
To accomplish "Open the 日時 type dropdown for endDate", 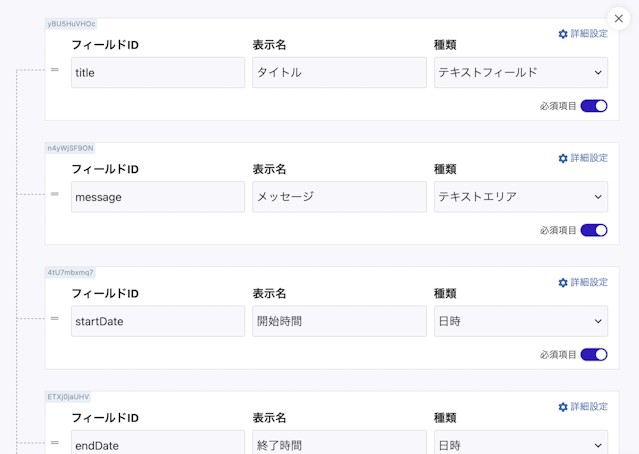I will (x=520, y=444).
